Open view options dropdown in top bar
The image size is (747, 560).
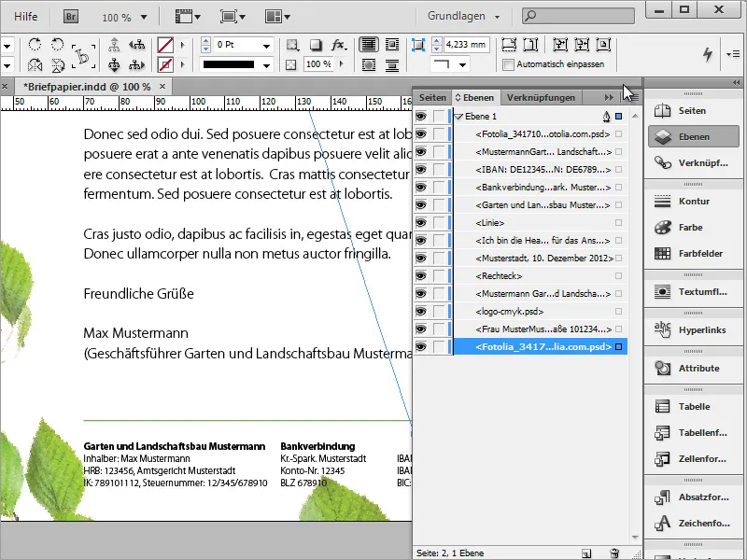pyautogui.click(x=188, y=17)
